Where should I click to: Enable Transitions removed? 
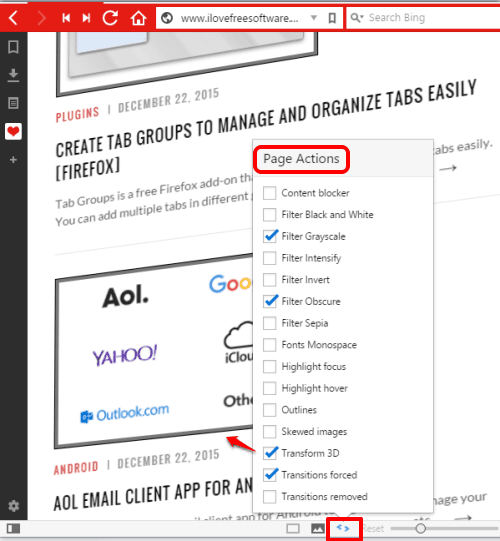(x=269, y=497)
